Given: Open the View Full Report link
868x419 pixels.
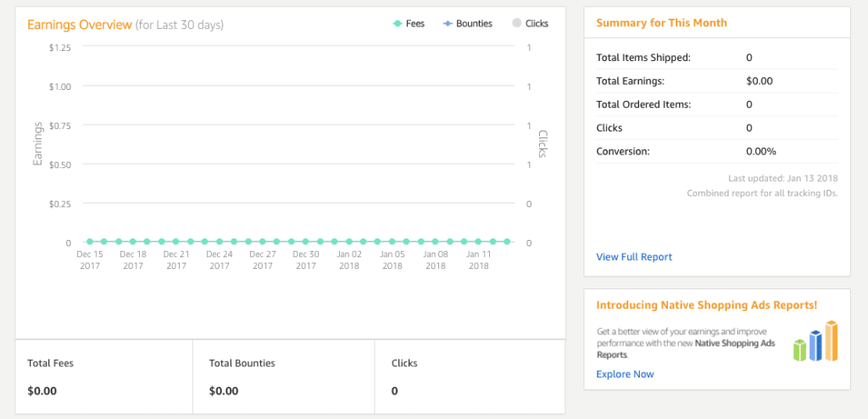Looking at the screenshot, I should pyautogui.click(x=634, y=257).
